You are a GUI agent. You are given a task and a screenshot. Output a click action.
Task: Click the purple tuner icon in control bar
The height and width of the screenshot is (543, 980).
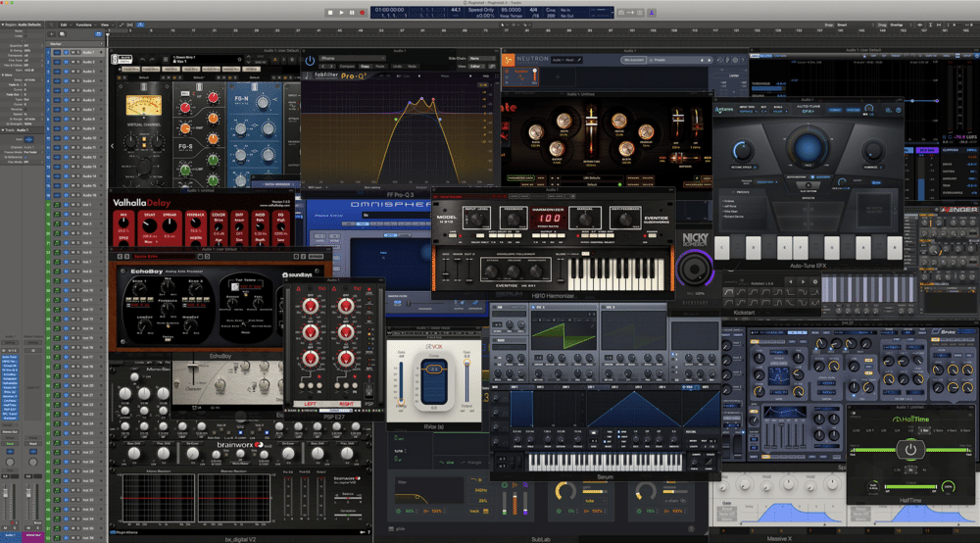(x=652, y=12)
